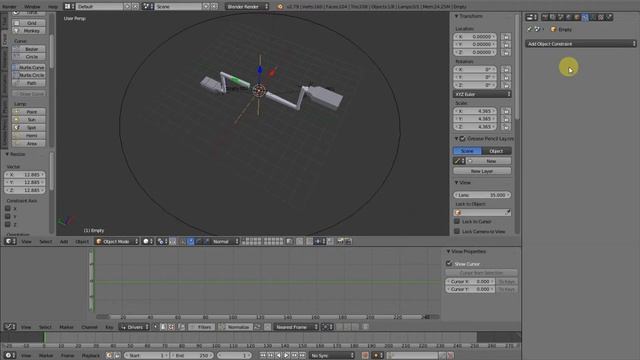Image resolution: width=640 pixels, height=360 pixels.
Task: Toggle the Y Constraint Axis checkbox
Action: [8, 216]
